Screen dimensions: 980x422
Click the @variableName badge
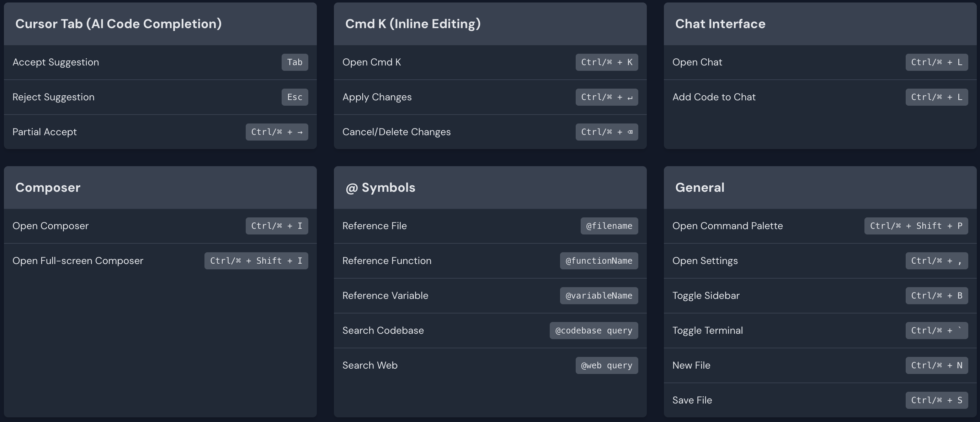click(x=599, y=296)
